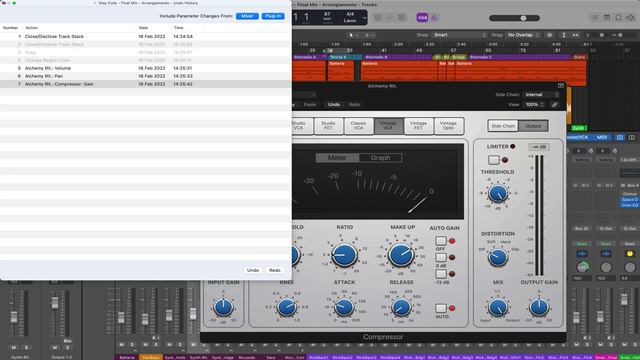Click the Release knob
Image resolution: width=640 pixels, height=360 pixels.
[x=401, y=307]
